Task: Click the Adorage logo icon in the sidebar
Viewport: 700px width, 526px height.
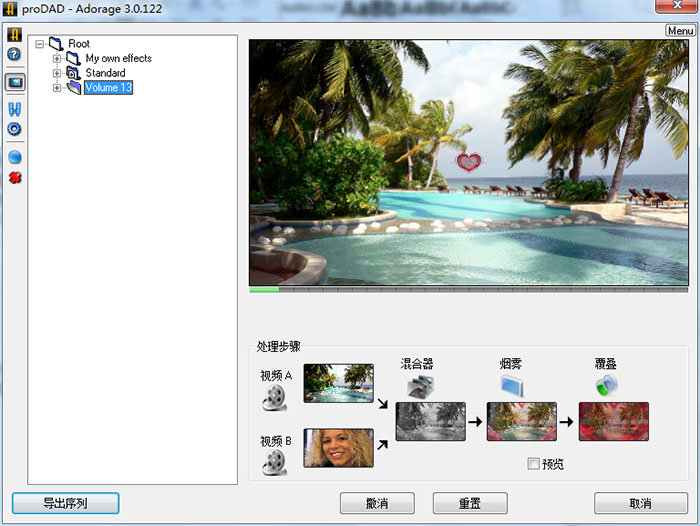Action: click(15, 35)
